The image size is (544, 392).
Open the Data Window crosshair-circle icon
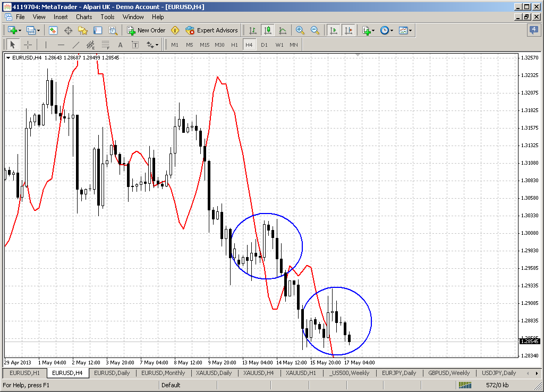coord(68,30)
